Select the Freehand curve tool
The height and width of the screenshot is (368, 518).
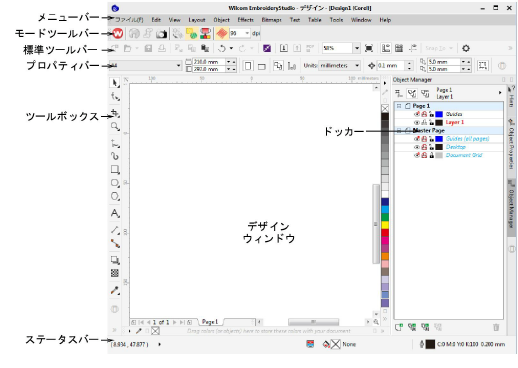pyautogui.click(x=115, y=143)
